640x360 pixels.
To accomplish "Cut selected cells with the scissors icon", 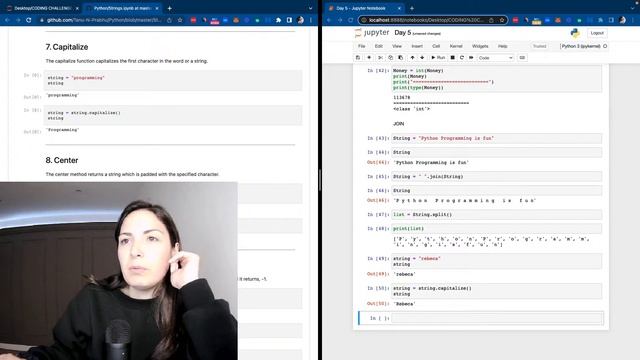I will [380, 58].
